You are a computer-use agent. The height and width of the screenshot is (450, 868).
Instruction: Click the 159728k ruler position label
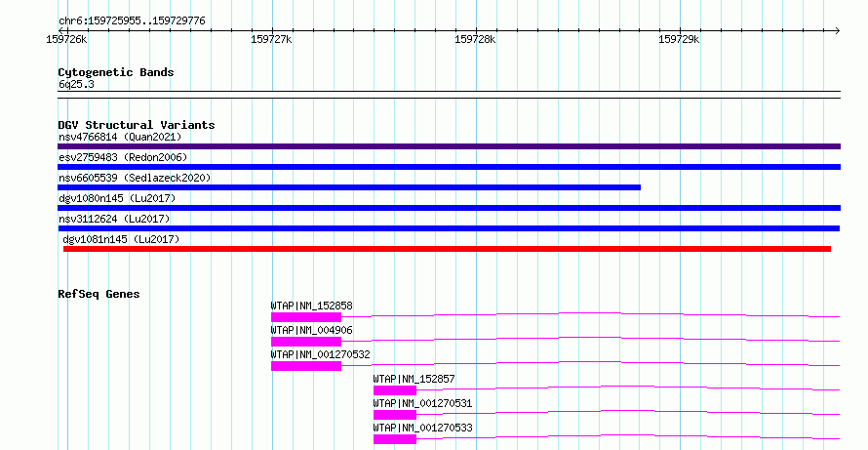[475, 39]
